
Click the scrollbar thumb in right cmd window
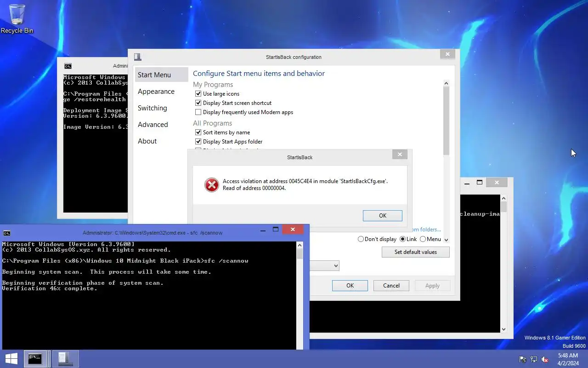[x=503, y=207]
